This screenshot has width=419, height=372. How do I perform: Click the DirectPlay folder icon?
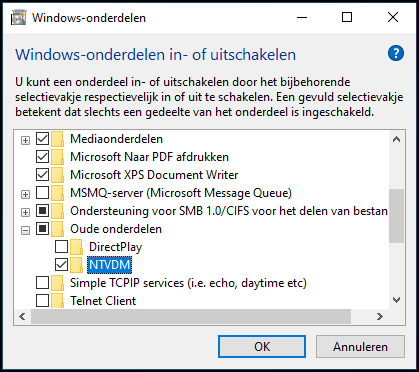coord(77,247)
